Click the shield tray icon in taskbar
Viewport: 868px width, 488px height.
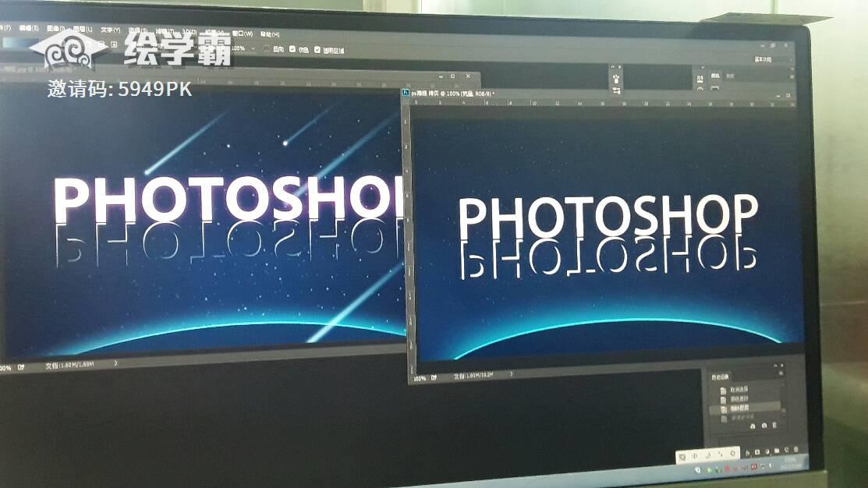pos(697,470)
